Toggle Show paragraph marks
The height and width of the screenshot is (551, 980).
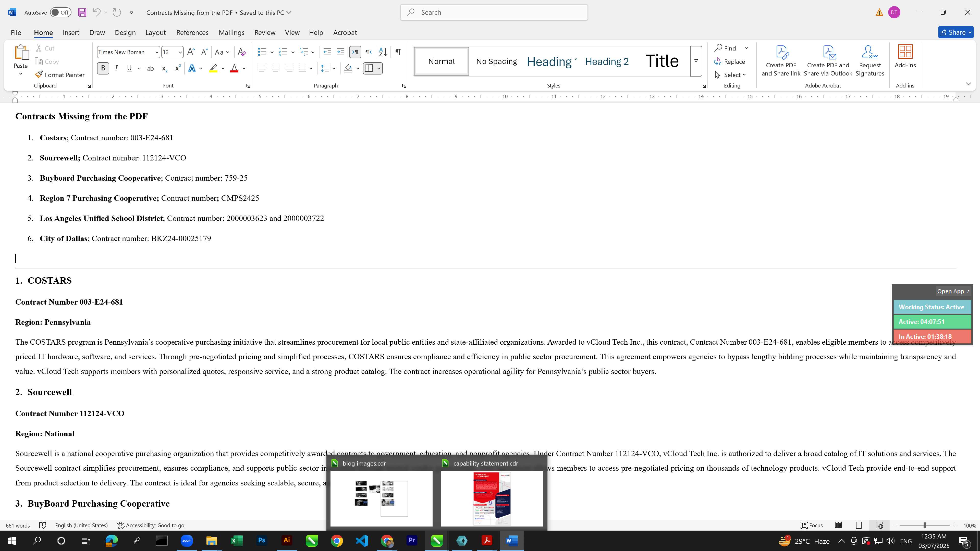398,52
